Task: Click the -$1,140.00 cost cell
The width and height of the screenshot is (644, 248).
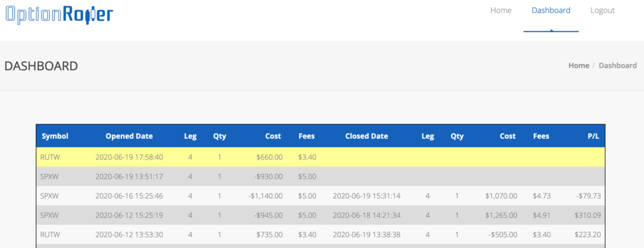Action: (x=265, y=196)
